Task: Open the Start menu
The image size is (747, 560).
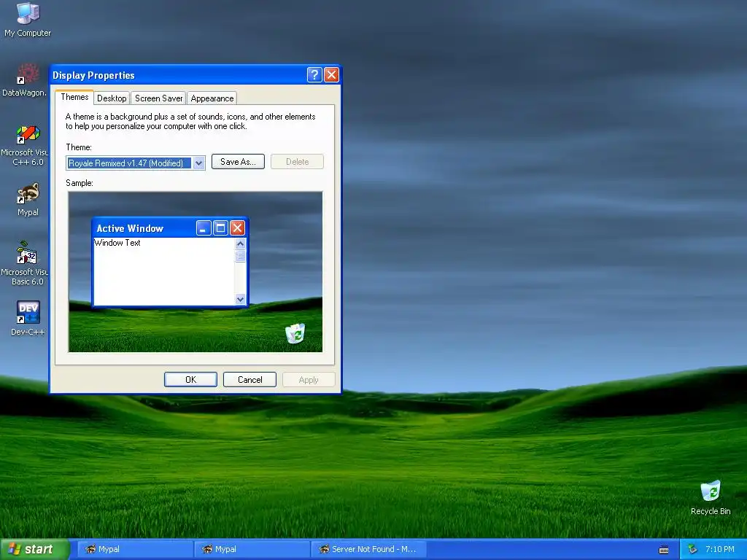Action: click(x=34, y=549)
